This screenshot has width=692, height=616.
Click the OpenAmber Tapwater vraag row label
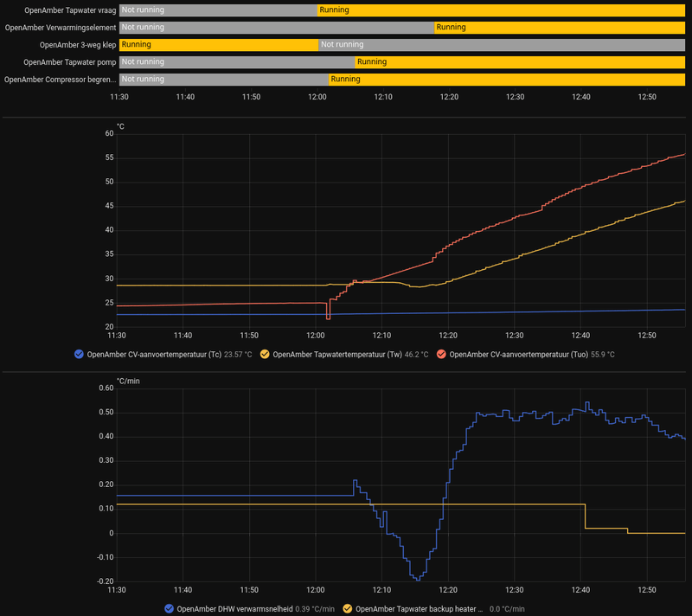click(70, 10)
